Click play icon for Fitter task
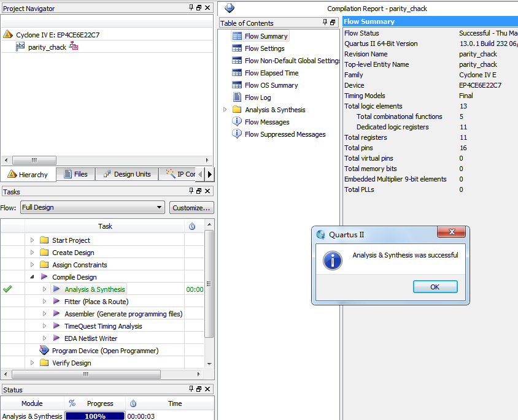The width and height of the screenshot is (518, 420). pos(56,301)
